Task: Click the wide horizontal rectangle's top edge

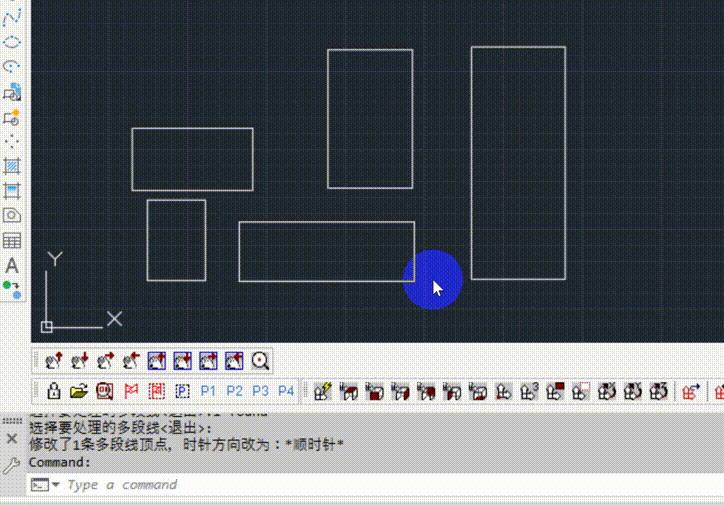Action: coord(326,222)
